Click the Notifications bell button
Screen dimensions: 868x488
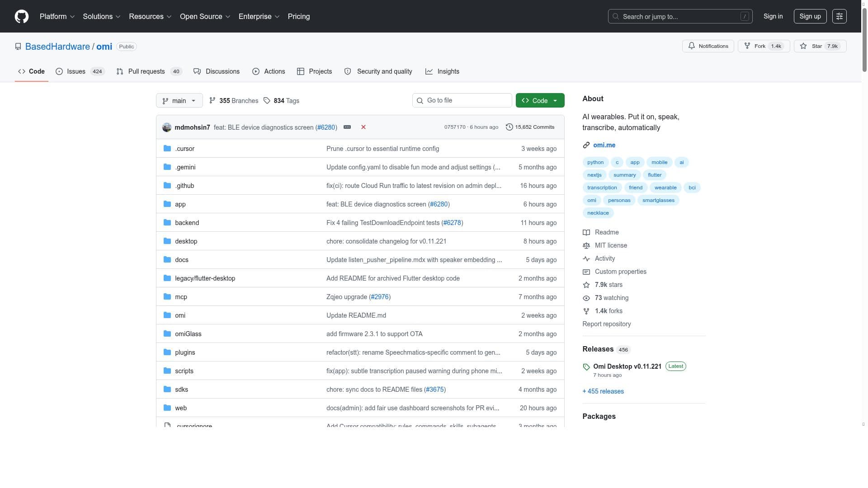pyautogui.click(x=708, y=46)
